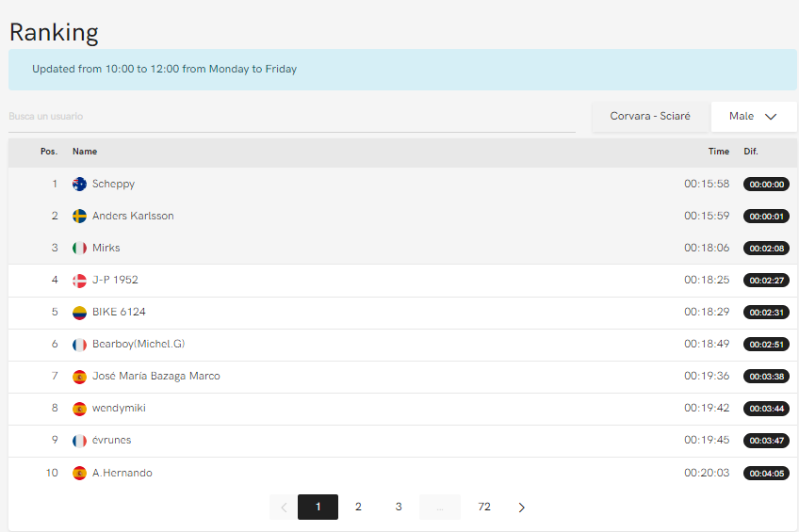This screenshot has height=532, width=799.
Task: Click the time 00:18:06
Action: point(707,248)
